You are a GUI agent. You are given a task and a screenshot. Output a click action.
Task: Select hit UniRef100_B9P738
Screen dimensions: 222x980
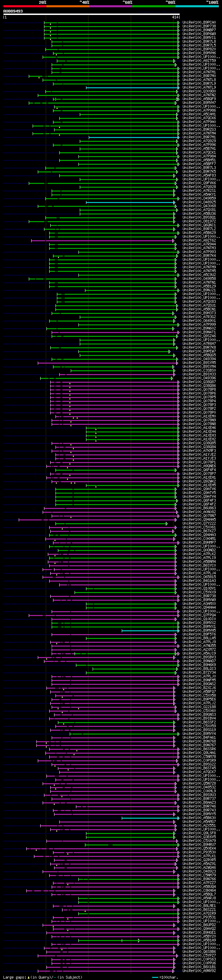coord(199,26)
